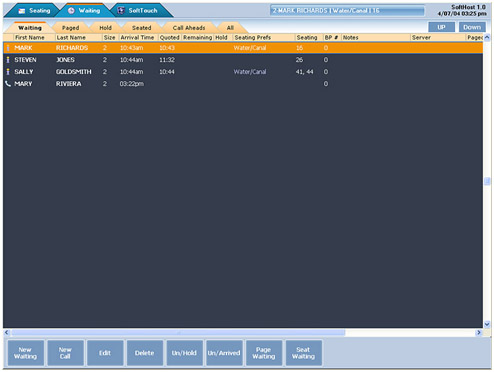494x372 pixels.
Task: Open the All sub-tab
Action: click(x=230, y=28)
